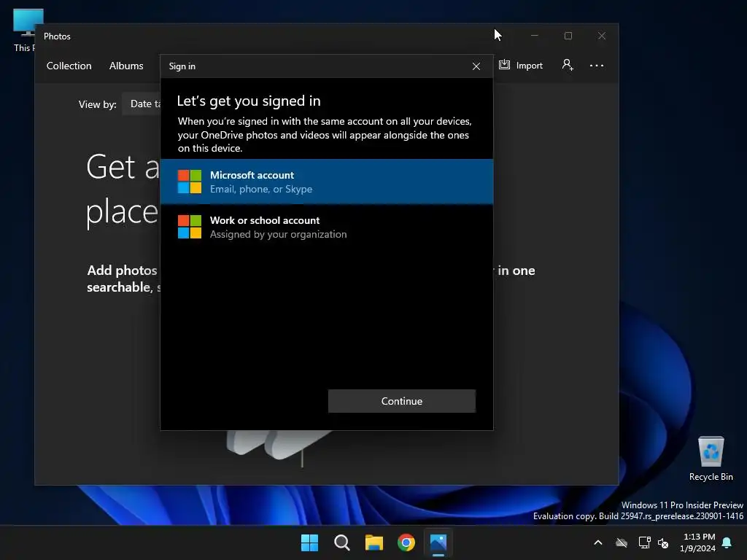
Task: Open the clock showing 1:13 PM
Action: [x=698, y=542]
